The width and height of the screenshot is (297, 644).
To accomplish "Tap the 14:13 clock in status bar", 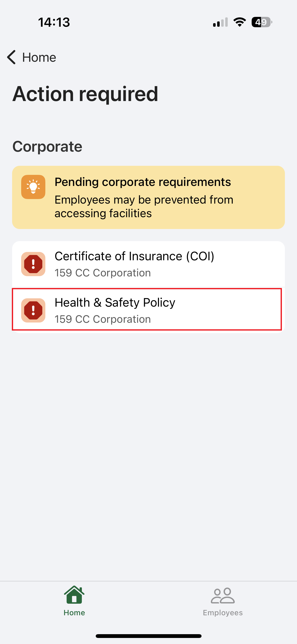I will [x=54, y=22].
